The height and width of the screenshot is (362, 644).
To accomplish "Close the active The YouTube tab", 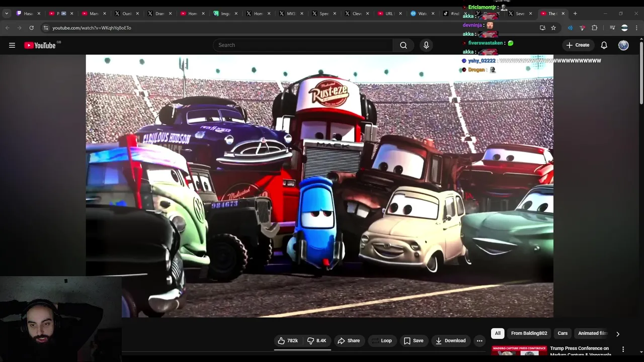I will [563, 14].
